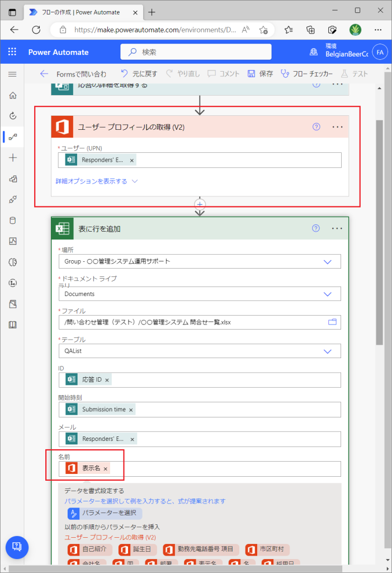Open the Power Automate app launcher grid
Screen dimensions: 392x573
(x=12, y=51)
